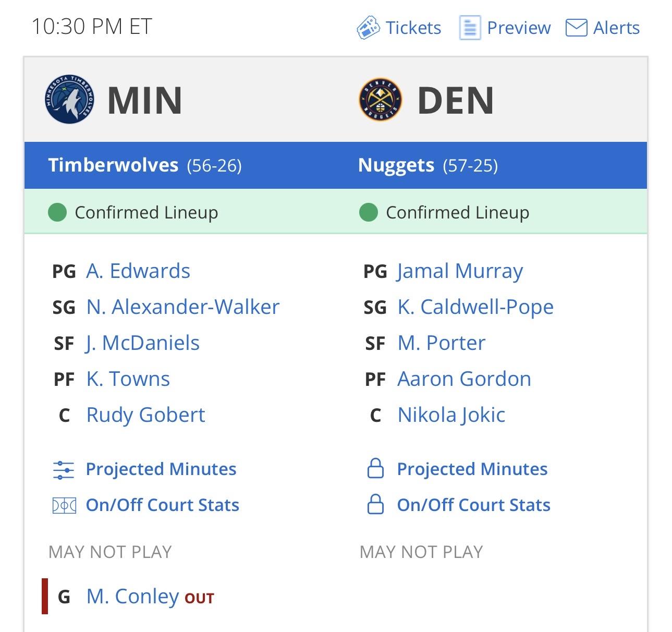Image resolution: width=672 pixels, height=632 pixels.
Task: Open M. Conley injury entry
Action: pyautogui.click(x=132, y=596)
